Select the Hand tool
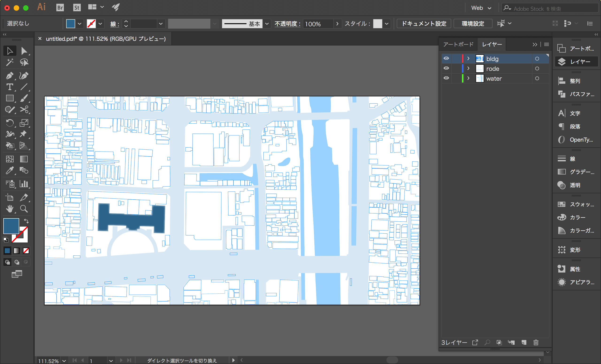Viewport: 601px width, 364px height. [x=10, y=209]
